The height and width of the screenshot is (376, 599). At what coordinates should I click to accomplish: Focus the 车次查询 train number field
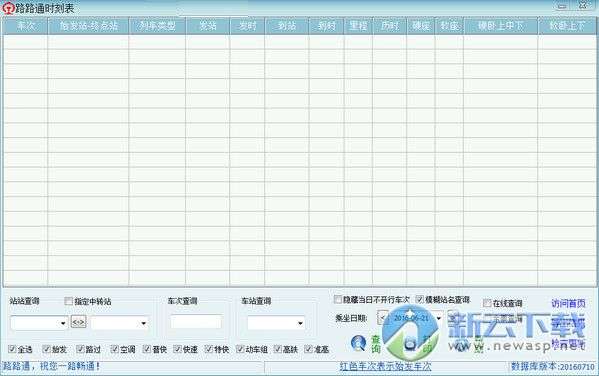(196, 322)
